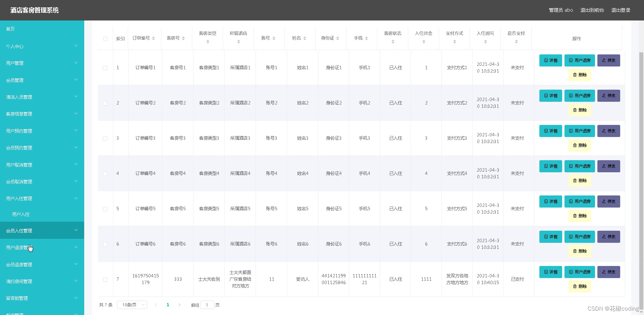Sort by 是否支付 column arrows
644x315 pixels.
coord(516,42)
